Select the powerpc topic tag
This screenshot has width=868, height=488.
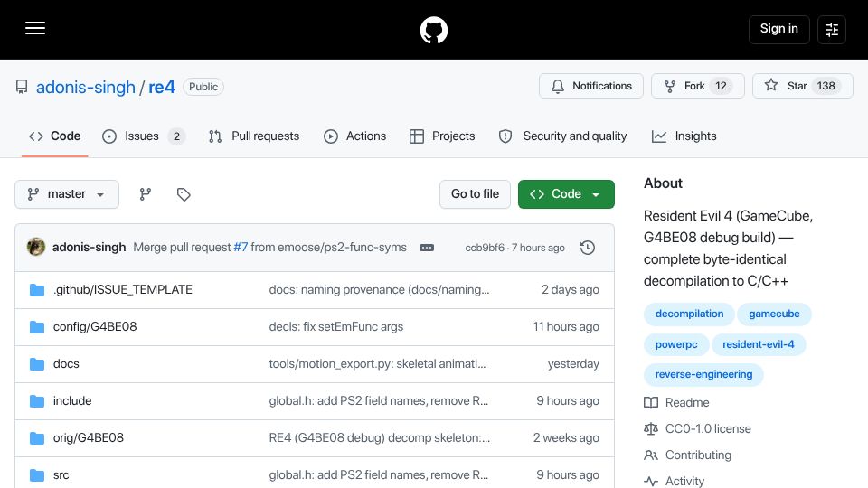click(676, 344)
